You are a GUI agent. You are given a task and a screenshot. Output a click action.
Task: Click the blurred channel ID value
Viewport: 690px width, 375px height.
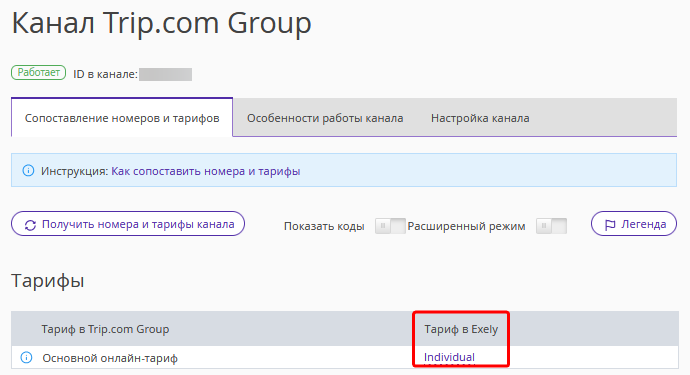(x=165, y=74)
